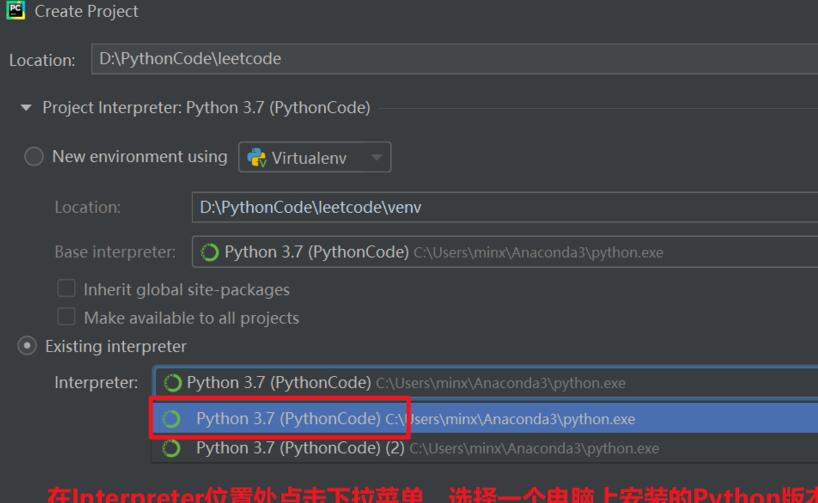818x503 pixels.
Task: Click the Project Interpreter: Python 3.7 heading
Action: 206,107
